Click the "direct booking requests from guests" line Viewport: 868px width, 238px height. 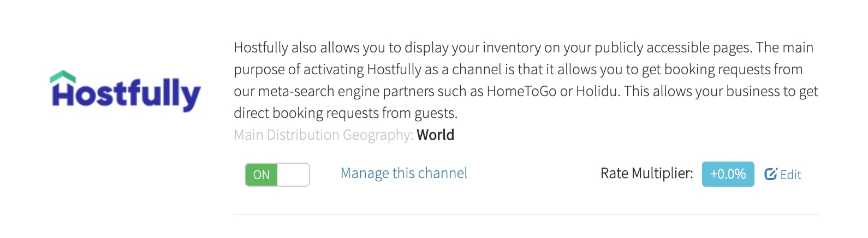click(345, 113)
